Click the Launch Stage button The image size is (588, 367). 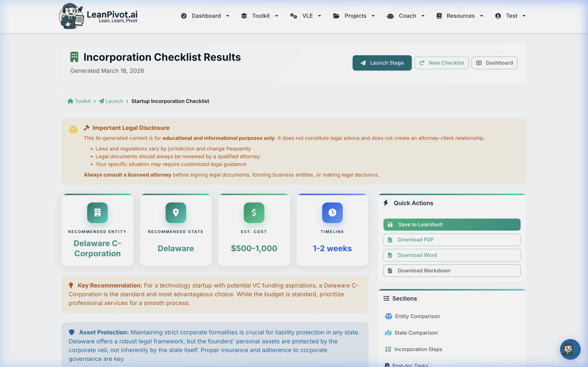(x=382, y=63)
